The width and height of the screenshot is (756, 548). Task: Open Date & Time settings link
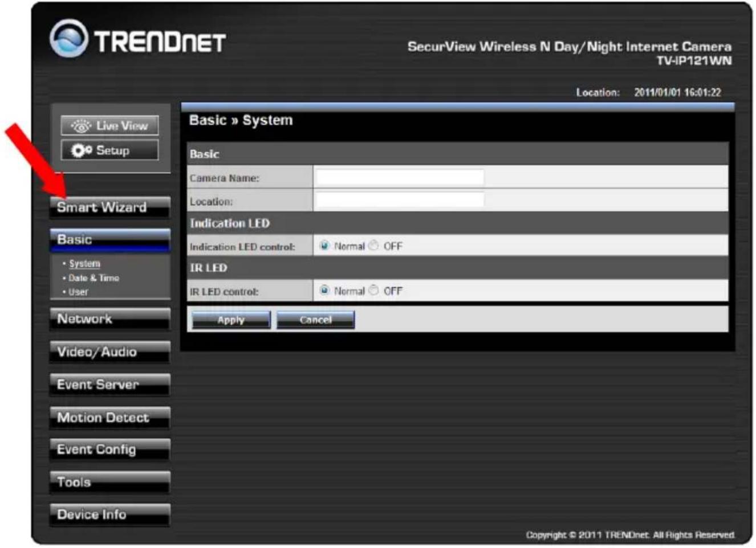(x=94, y=278)
